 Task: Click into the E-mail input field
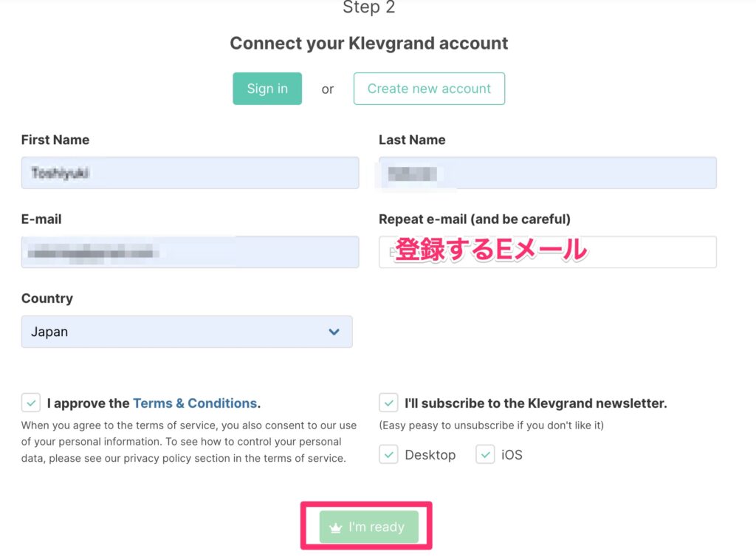point(190,252)
